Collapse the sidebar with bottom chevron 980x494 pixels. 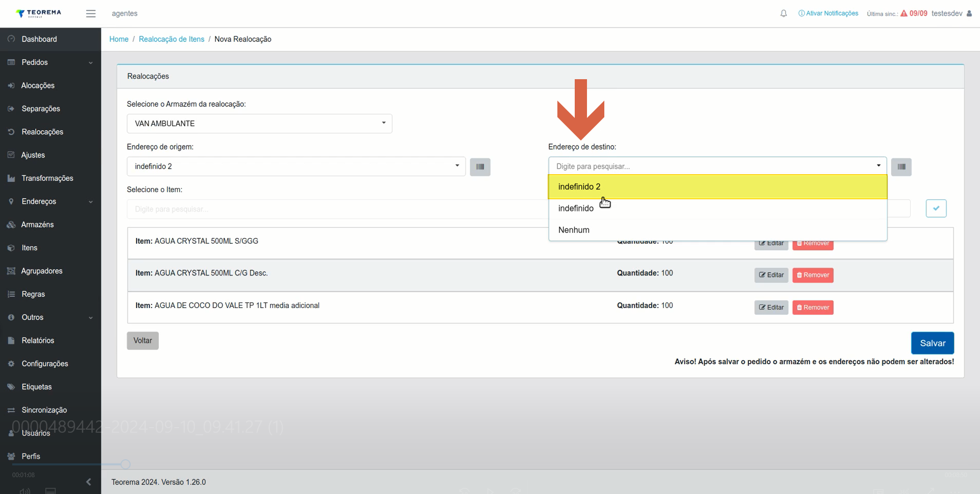click(89, 482)
